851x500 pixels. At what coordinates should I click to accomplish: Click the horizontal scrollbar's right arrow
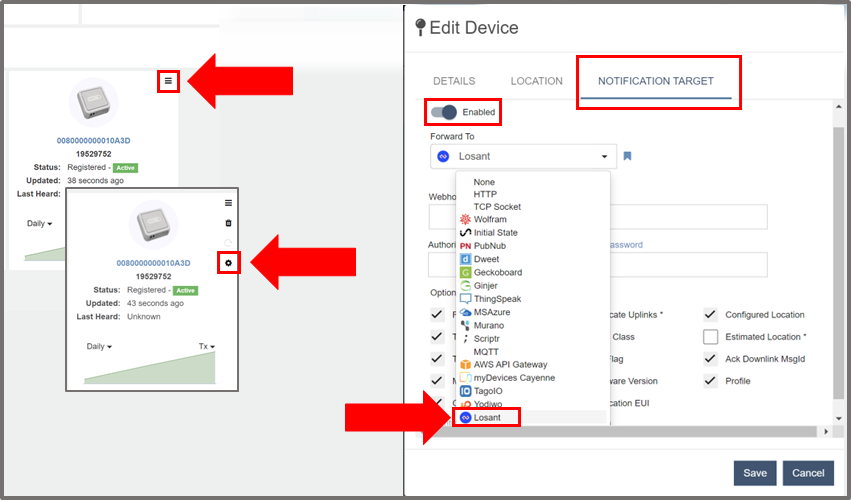click(x=826, y=432)
